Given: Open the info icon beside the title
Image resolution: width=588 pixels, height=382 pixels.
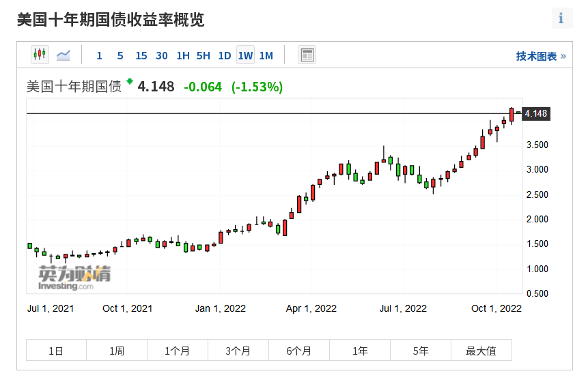Looking at the screenshot, I should pyautogui.click(x=562, y=18).
